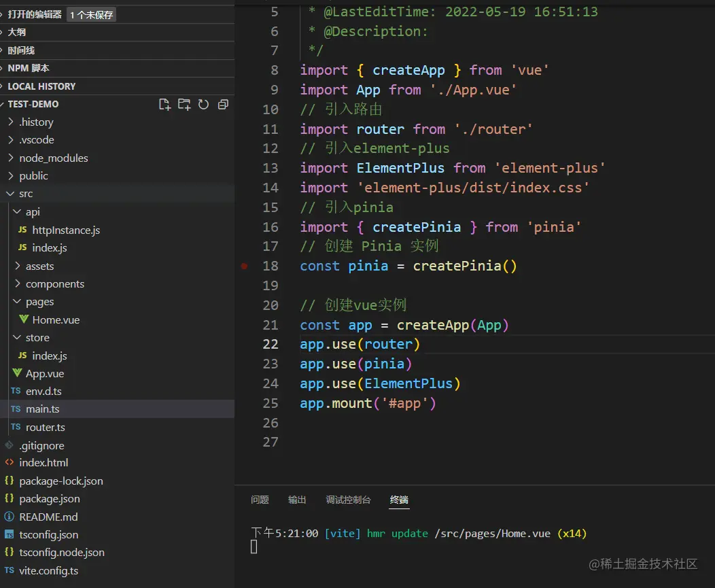Click /src/pages/Home.vue path in terminal

coord(493,533)
